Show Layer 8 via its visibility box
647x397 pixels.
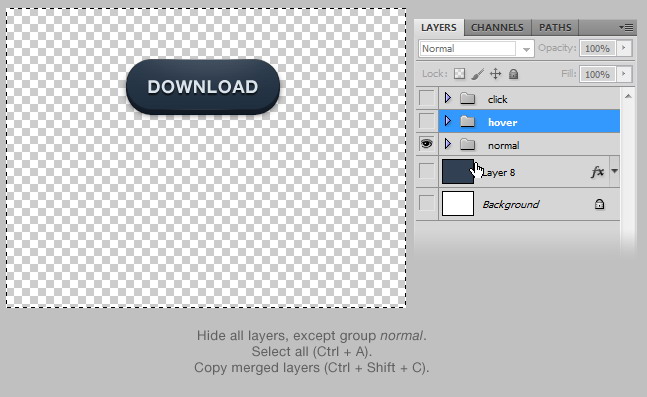[x=427, y=171]
